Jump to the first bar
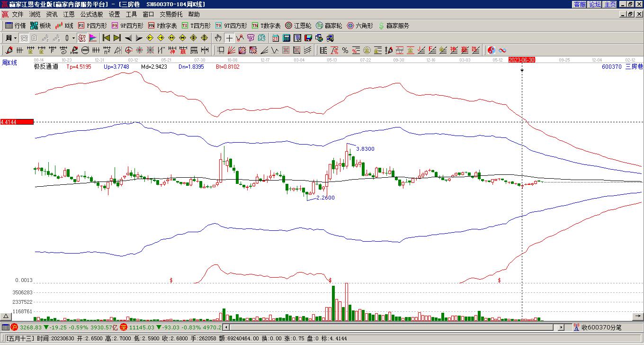 tap(107, 38)
